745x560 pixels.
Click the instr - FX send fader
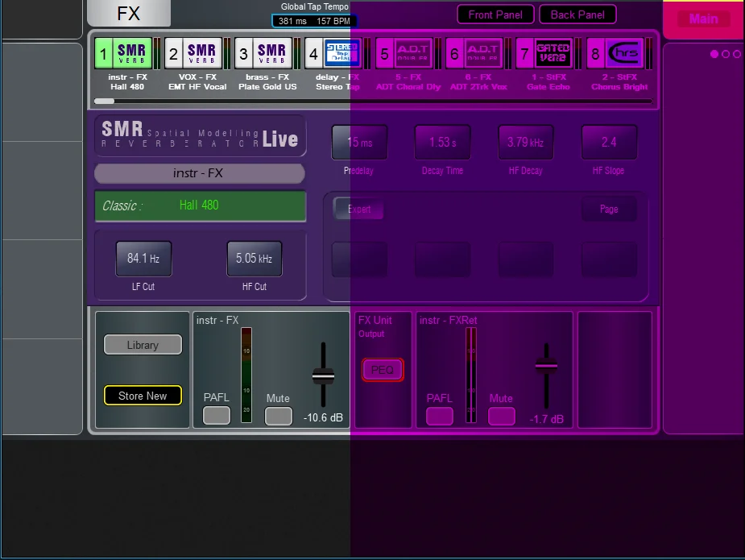[x=323, y=377]
